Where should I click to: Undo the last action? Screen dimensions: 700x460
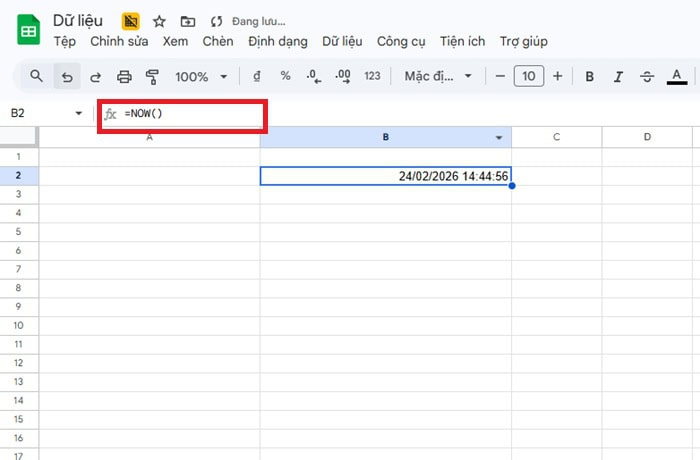pyautogui.click(x=66, y=76)
